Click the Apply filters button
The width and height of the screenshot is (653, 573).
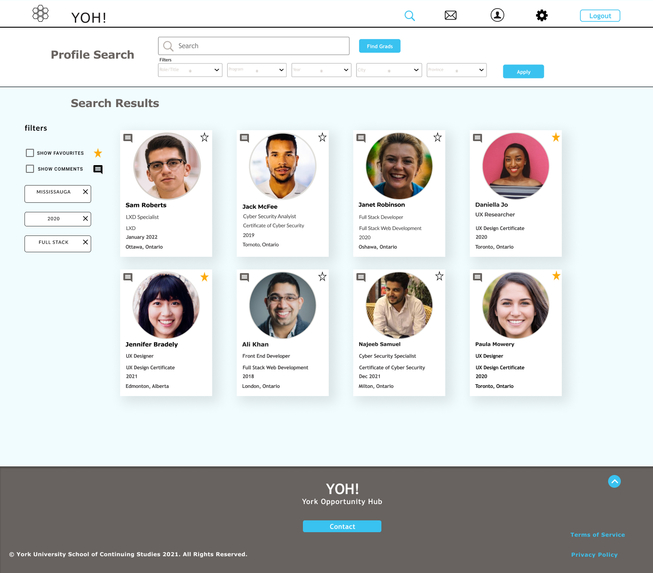[523, 72]
